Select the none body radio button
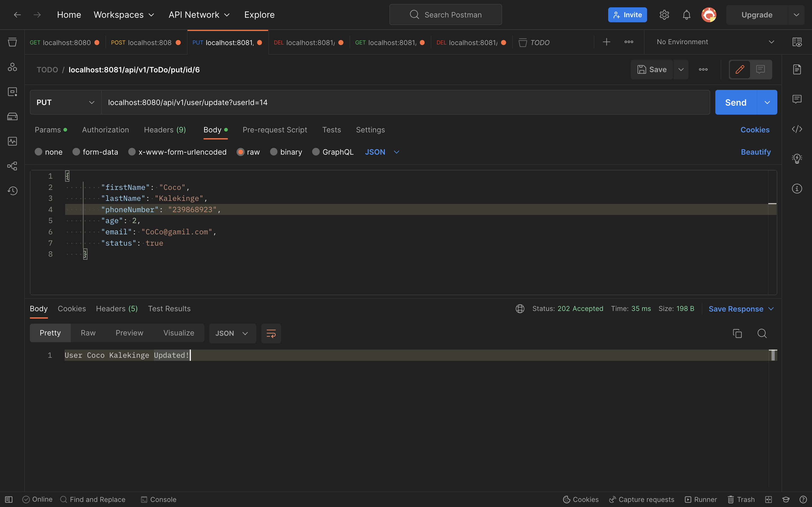This screenshot has height=507, width=812. [x=39, y=152]
